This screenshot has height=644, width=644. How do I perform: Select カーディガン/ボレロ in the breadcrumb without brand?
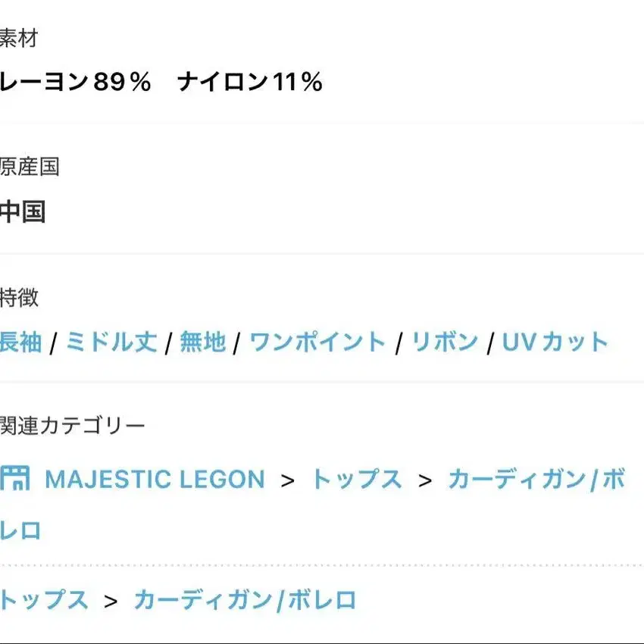point(245,601)
